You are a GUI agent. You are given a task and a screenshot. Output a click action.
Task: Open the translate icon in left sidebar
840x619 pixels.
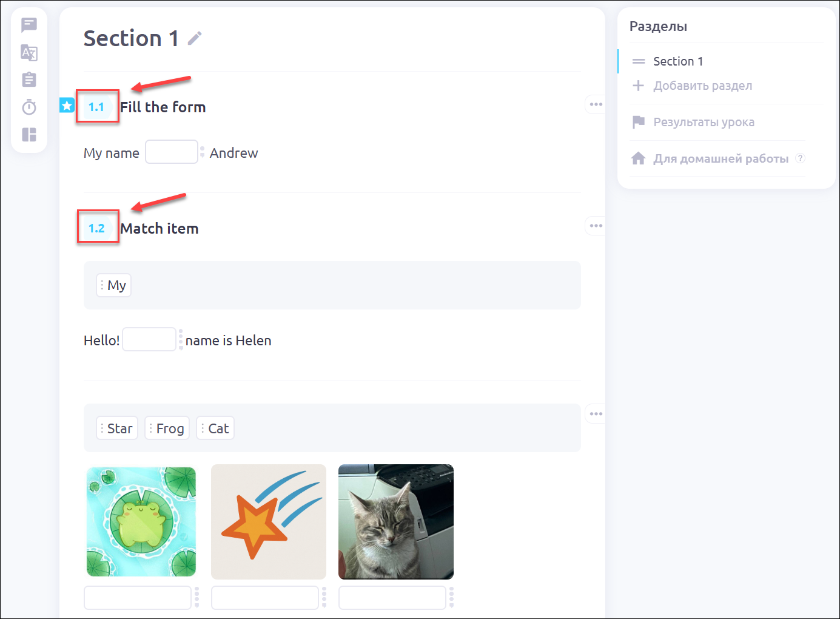[x=29, y=53]
